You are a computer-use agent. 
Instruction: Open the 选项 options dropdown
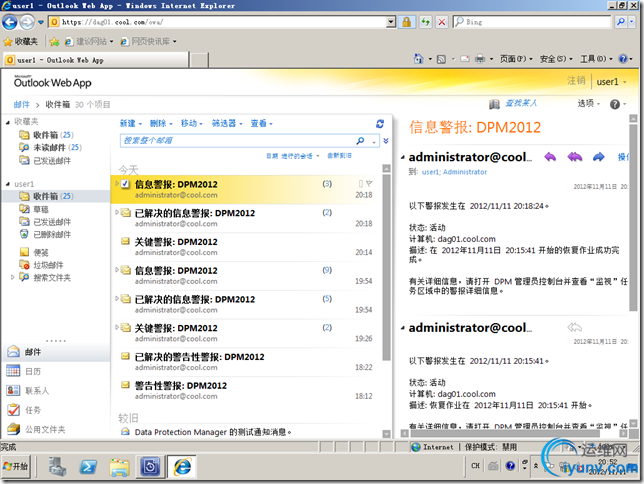click(x=589, y=104)
